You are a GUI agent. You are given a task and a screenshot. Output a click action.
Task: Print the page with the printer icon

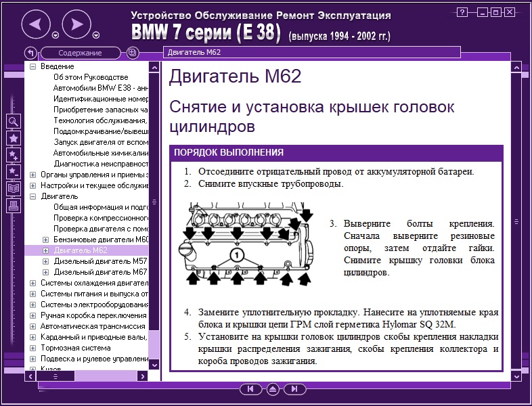[x=14, y=205]
